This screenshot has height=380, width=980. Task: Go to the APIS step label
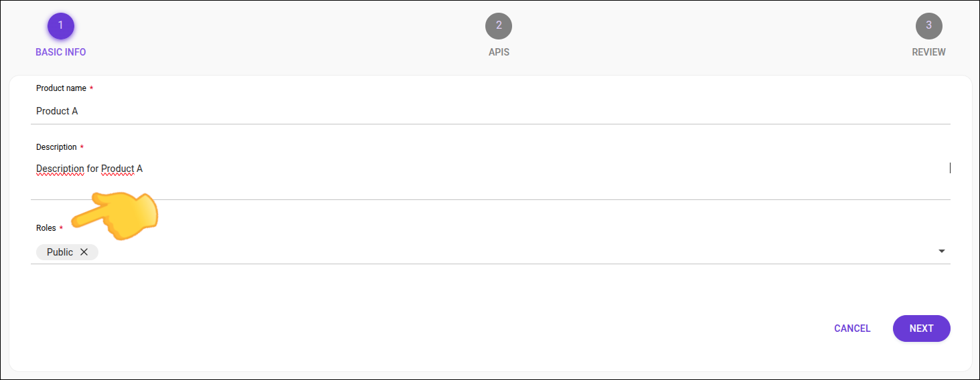pyautogui.click(x=499, y=52)
